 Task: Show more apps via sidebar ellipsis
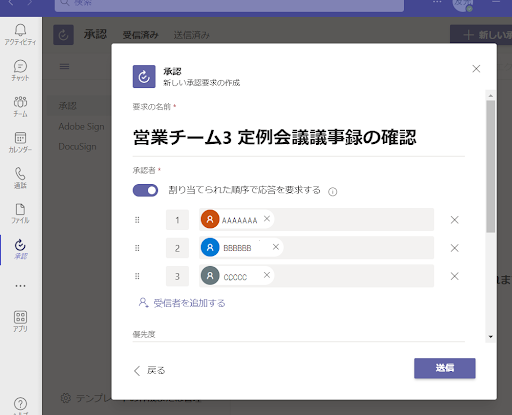20,286
